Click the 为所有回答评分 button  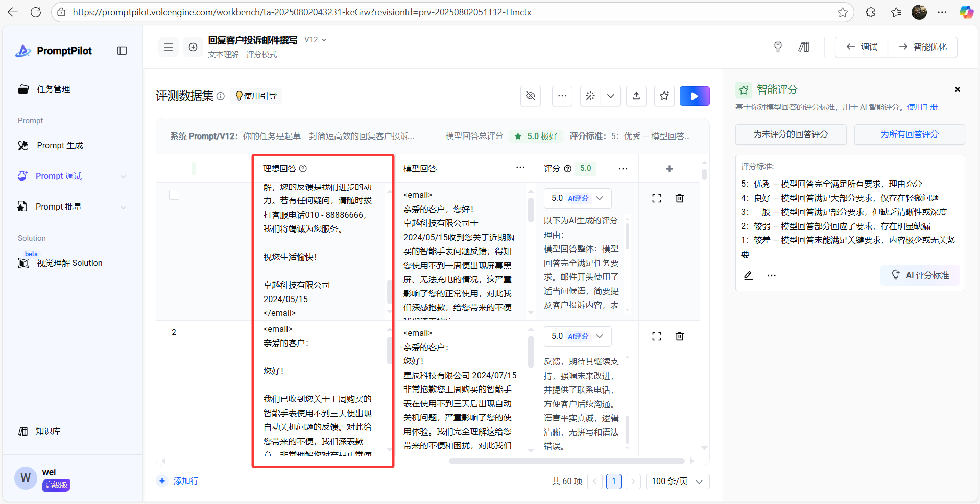(x=909, y=134)
